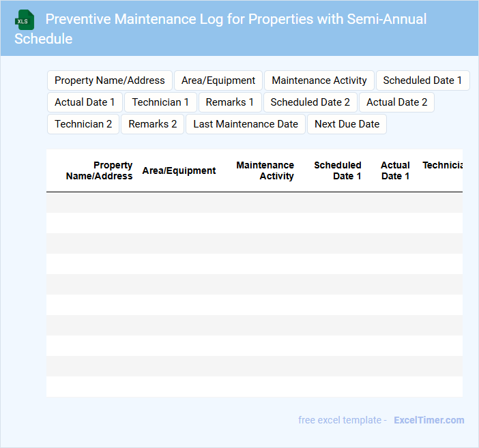Select the Area/Equipment tag
This screenshot has height=448, width=479.
pos(218,80)
